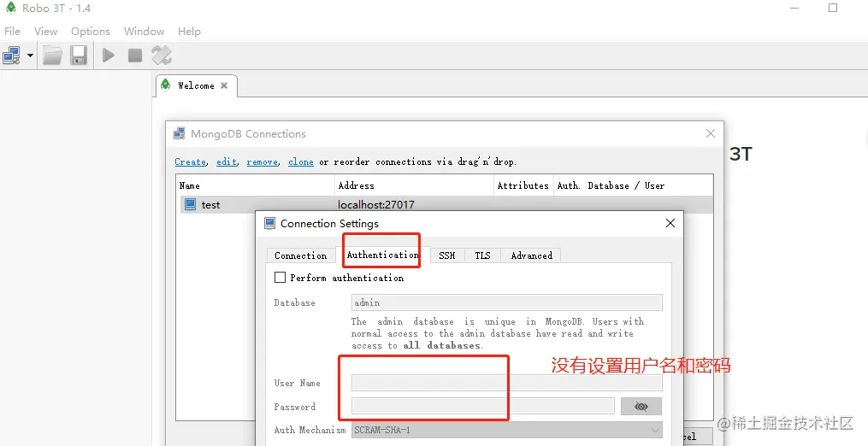
Task: Enable the Perform authentication checkbox
Action: tap(280, 277)
